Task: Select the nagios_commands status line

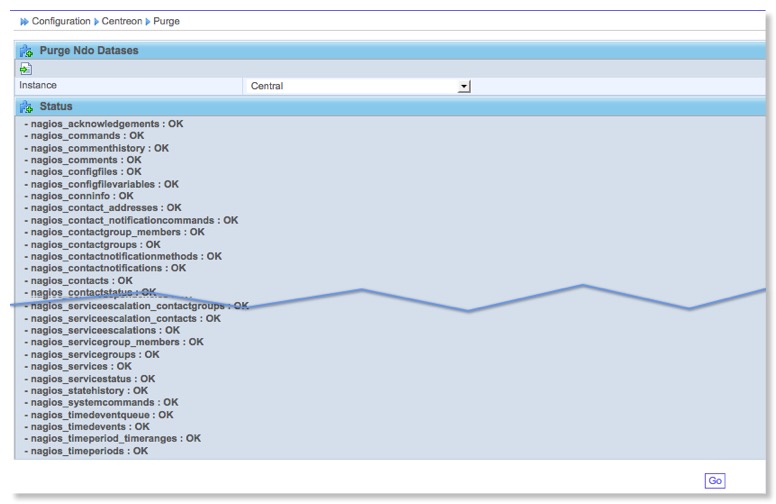Action: point(84,136)
